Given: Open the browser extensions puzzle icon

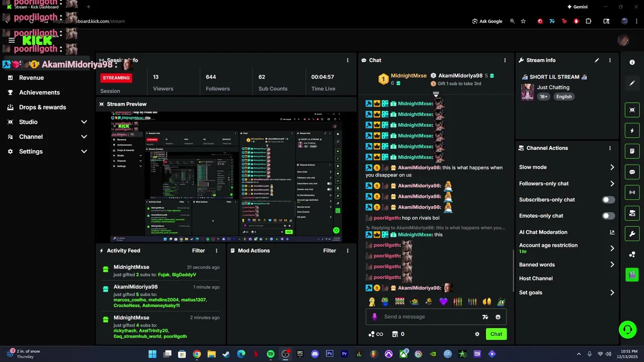Looking at the screenshot, I should tap(589, 21).
